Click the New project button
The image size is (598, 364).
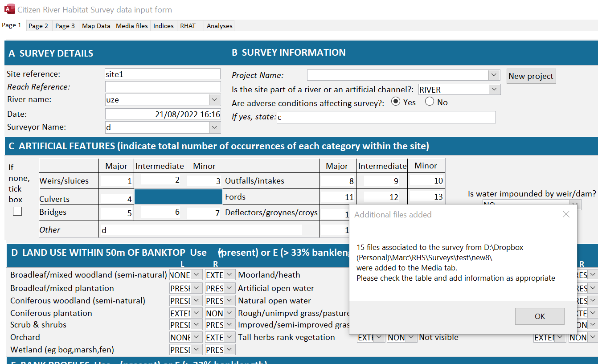pyautogui.click(x=531, y=76)
